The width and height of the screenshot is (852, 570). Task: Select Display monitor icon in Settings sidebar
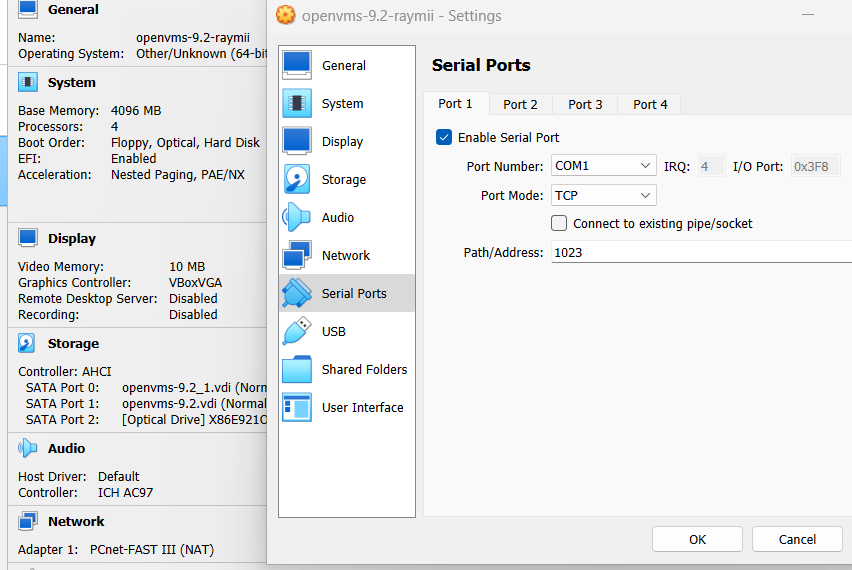point(297,141)
